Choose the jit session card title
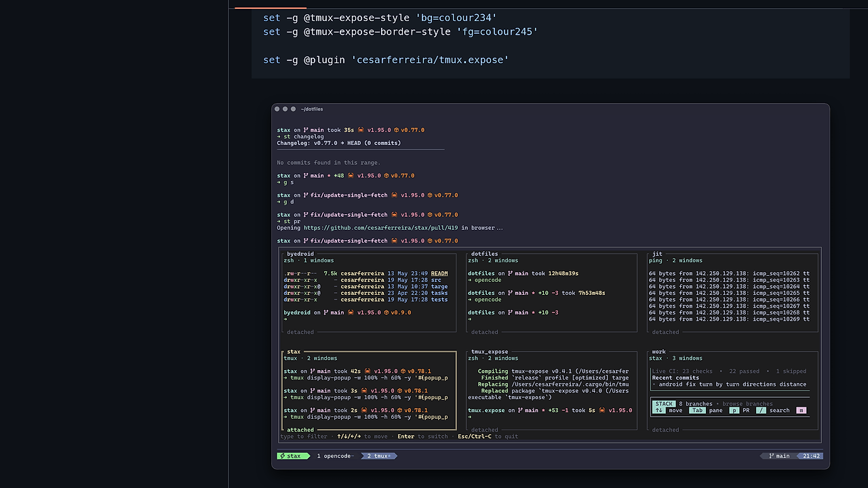The height and width of the screenshot is (488, 868). pos(657,254)
